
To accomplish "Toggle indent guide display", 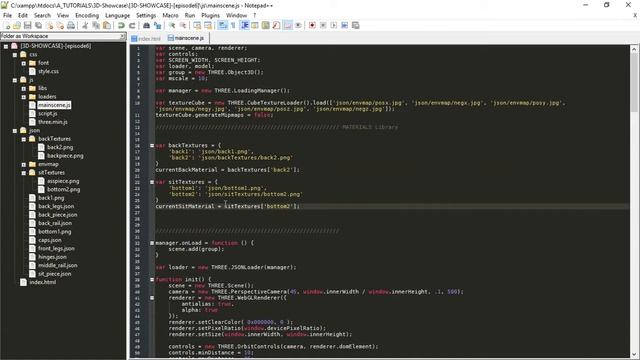I will (244, 25).
